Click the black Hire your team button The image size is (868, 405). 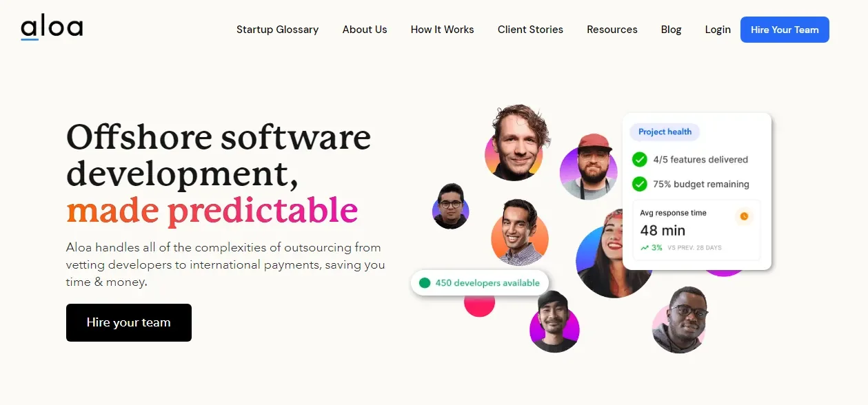(129, 322)
